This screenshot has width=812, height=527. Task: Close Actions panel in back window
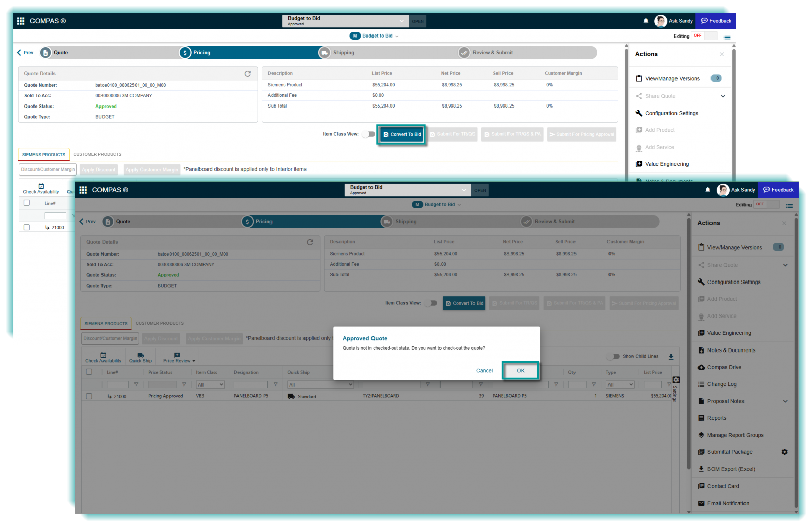pos(722,54)
